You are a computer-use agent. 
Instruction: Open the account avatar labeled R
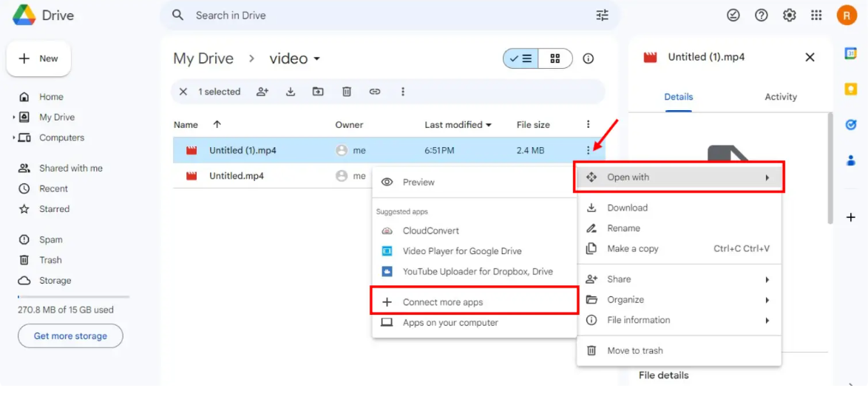point(847,16)
